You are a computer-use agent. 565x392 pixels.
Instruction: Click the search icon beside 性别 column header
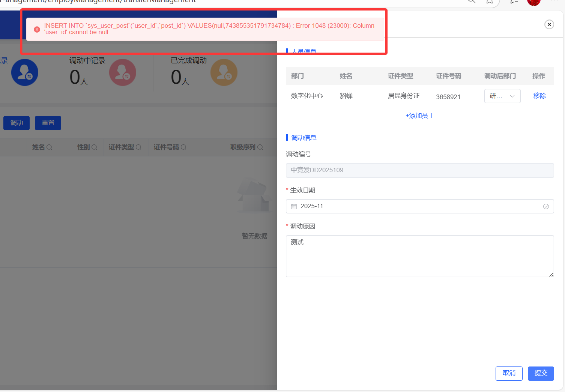pos(94,147)
